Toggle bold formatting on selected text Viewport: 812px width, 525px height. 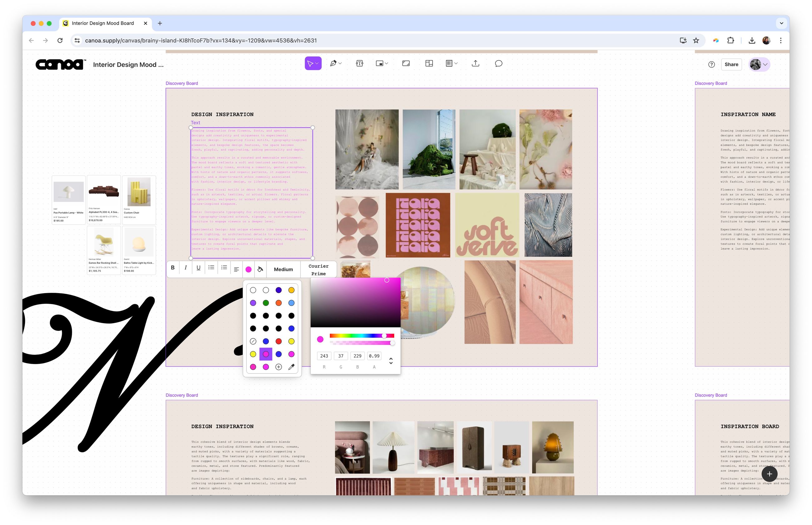click(172, 268)
